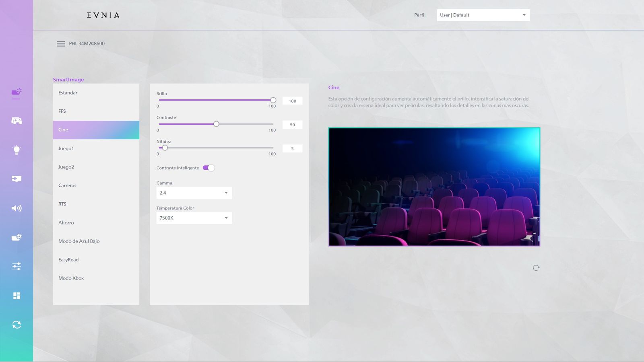Click the update sync arrows icon

pos(17,325)
